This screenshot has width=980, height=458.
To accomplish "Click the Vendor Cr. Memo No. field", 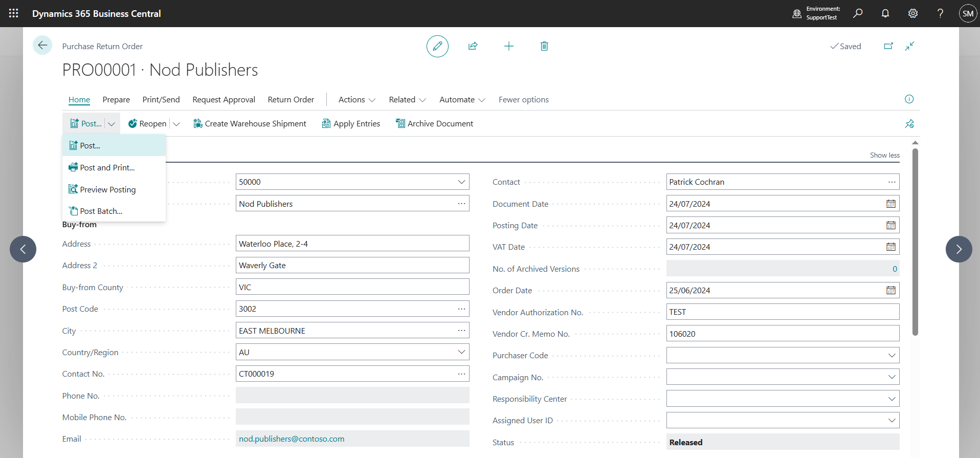I will click(783, 334).
